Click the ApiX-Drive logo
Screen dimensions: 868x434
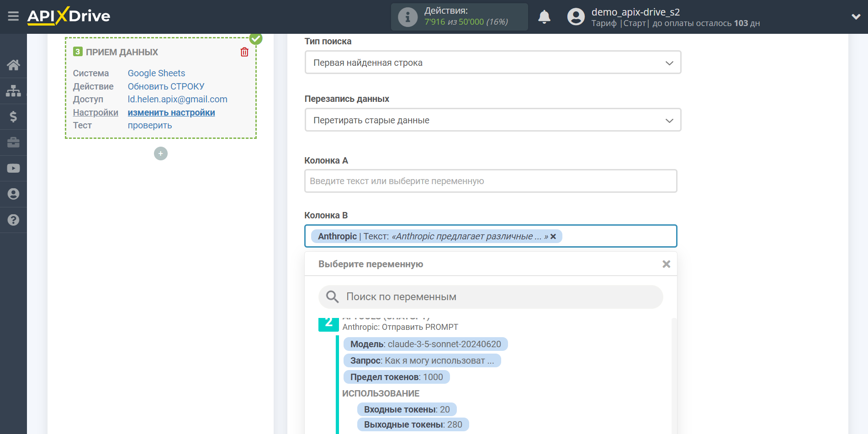click(69, 16)
